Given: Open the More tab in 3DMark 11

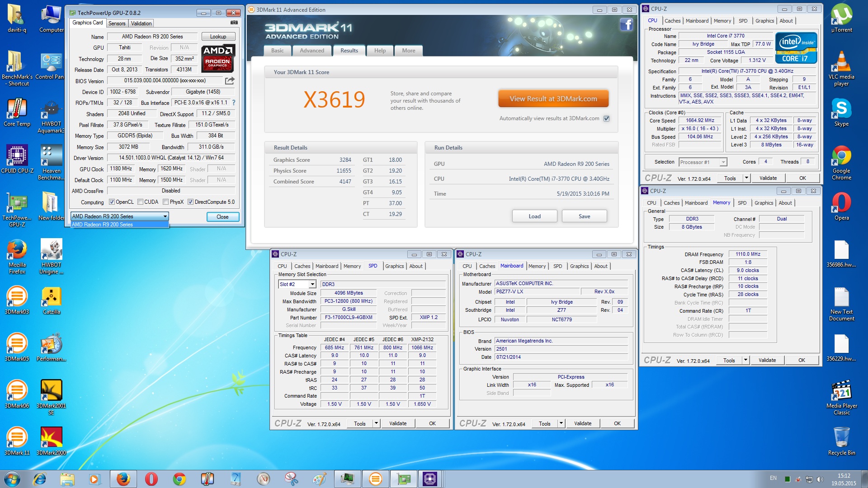Looking at the screenshot, I should tap(409, 51).
